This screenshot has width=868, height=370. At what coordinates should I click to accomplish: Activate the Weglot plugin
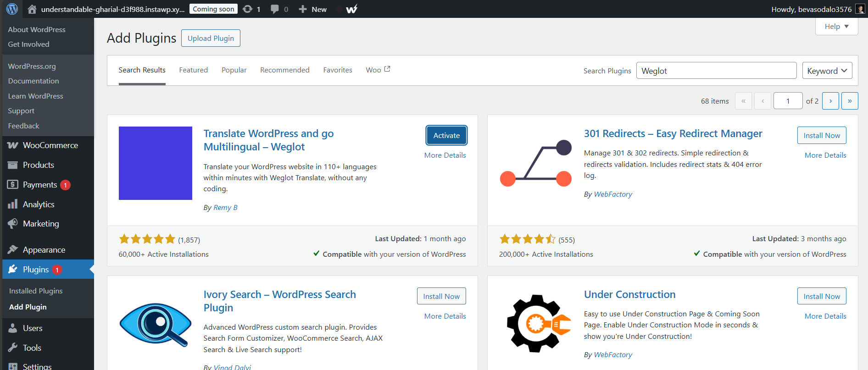[446, 135]
